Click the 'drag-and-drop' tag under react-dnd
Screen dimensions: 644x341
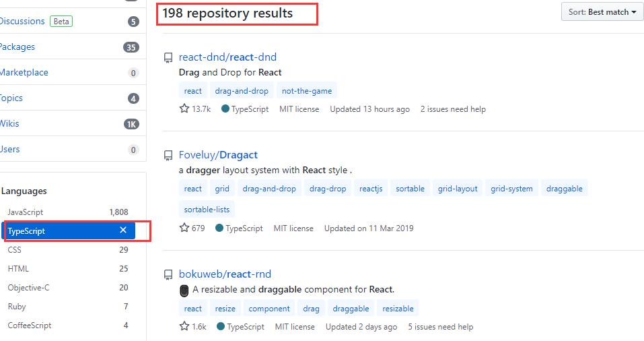pyautogui.click(x=242, y=90)
